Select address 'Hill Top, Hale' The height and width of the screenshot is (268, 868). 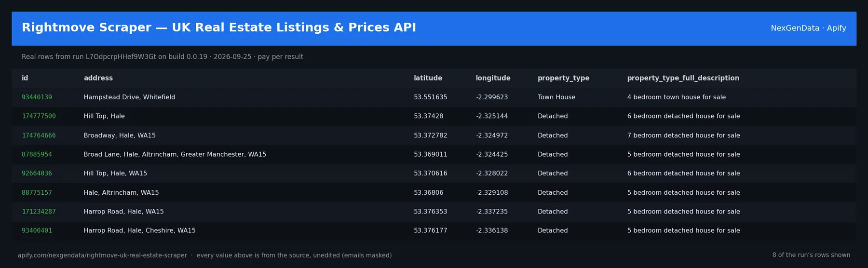(x=104, y=116)
